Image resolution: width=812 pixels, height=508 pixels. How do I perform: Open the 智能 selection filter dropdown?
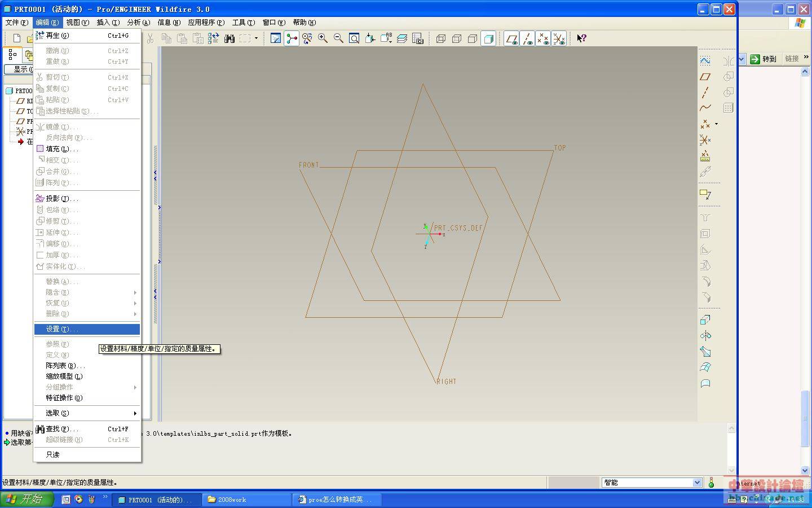[x=697, y=483]
